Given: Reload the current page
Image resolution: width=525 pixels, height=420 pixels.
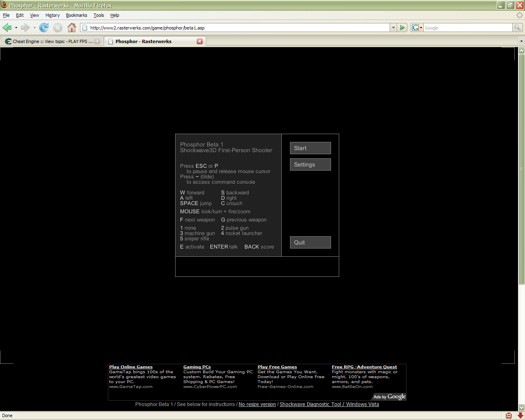Looking at the screenshot, I should pyautogui.click(x=44, y=27).
